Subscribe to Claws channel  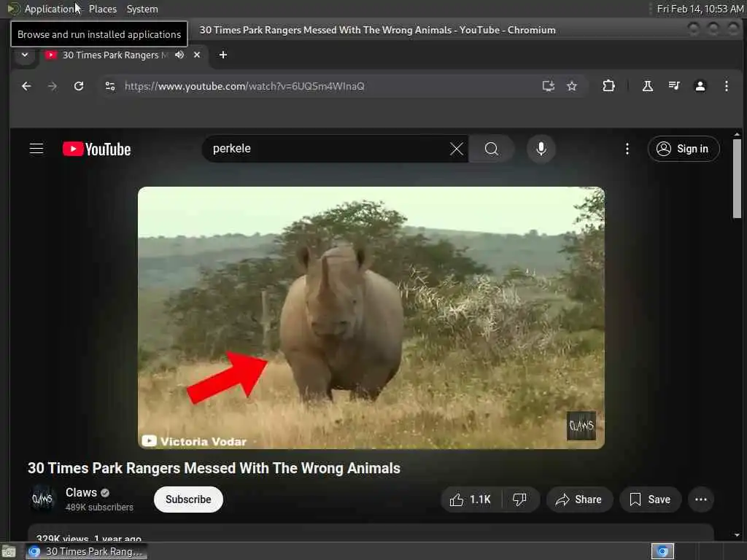click(188, 499)
